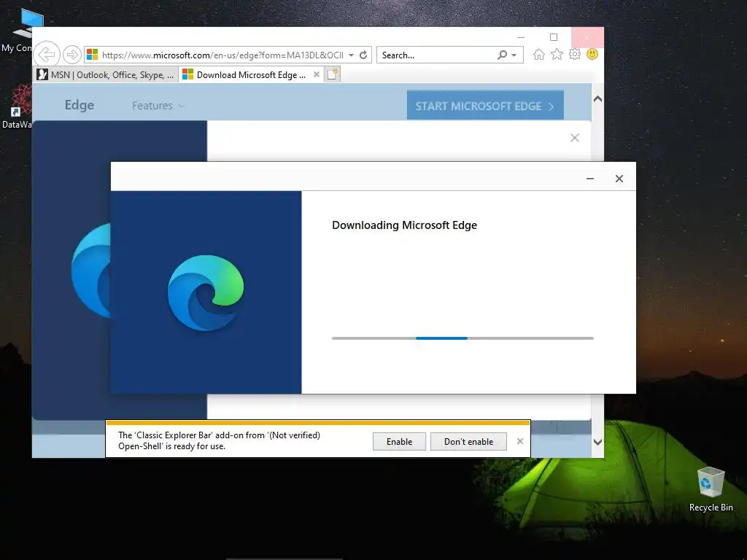Click the Internet Explorer forward arrow button

[72, 55]
